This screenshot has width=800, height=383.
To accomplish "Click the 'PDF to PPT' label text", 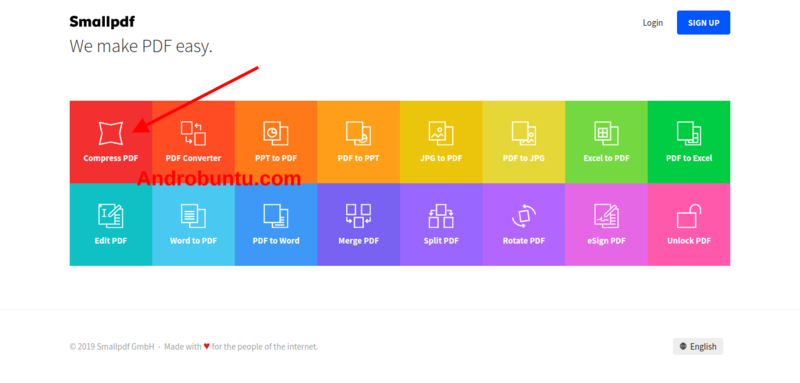I will pos(359,158).
